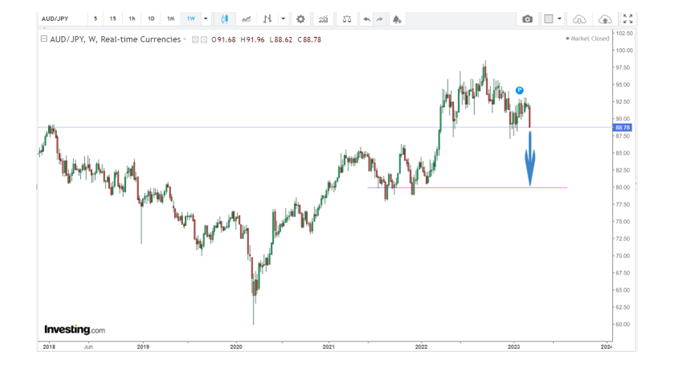
Task: Click the C88.78 close value
Action: (x=309, y=40)
